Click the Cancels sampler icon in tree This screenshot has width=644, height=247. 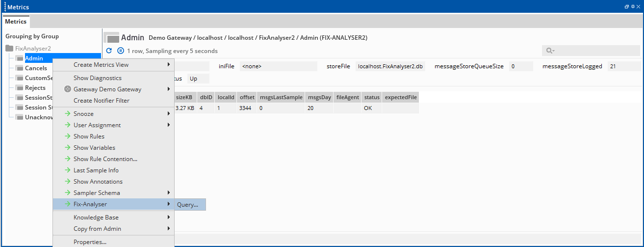coord(20,68)
